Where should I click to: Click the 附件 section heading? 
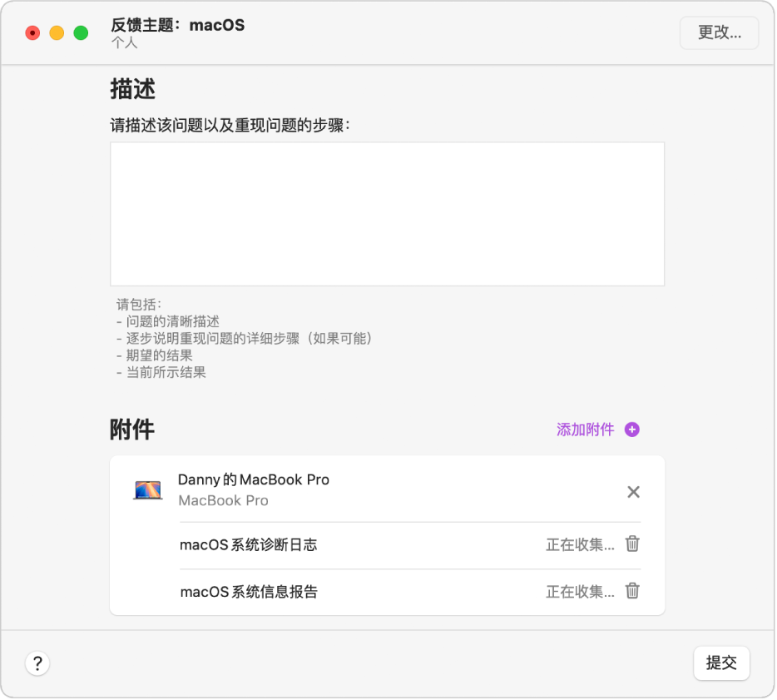132,429
